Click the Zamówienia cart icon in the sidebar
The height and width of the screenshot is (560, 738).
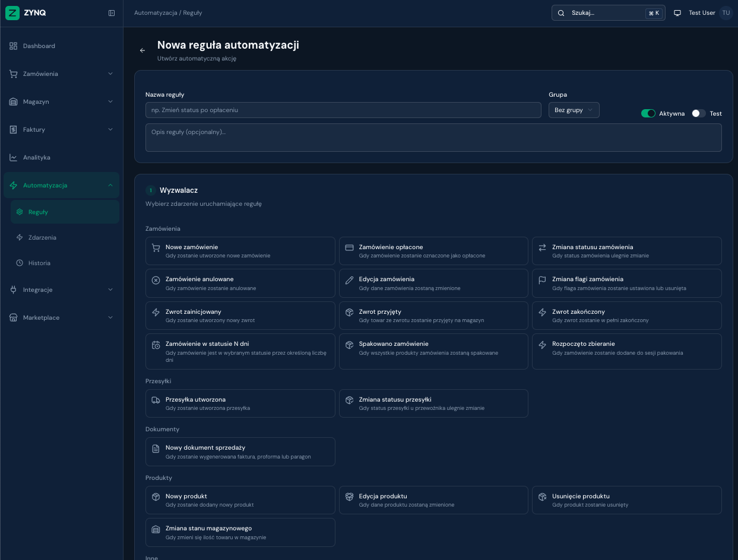(x=14, y=74)
